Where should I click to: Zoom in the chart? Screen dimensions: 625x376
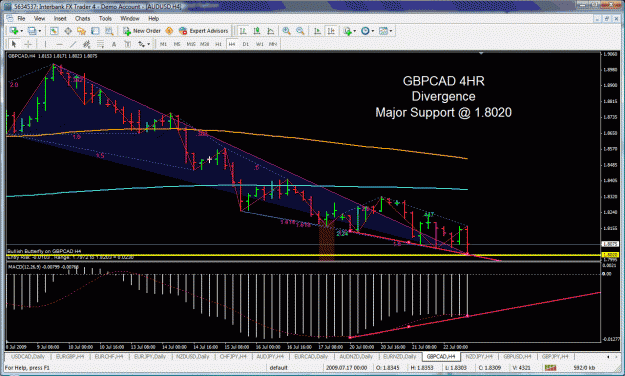click(286, 31)
